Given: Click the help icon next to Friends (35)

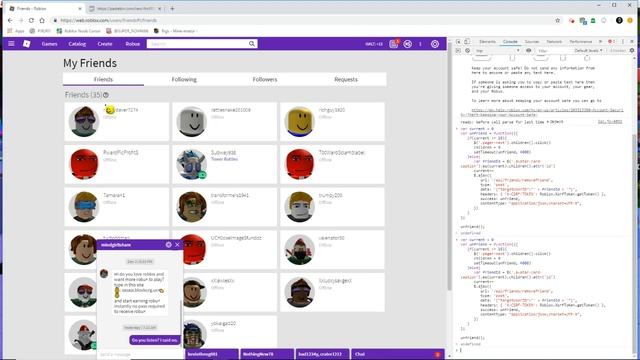Looking at the screenshot, I should [106, 95].
